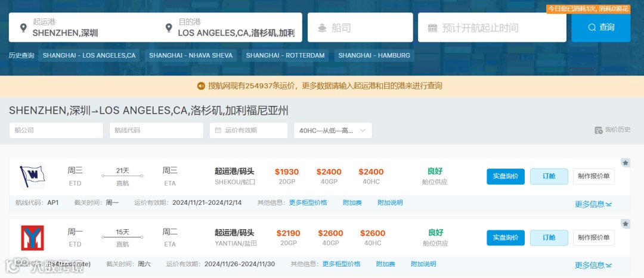This screenshot has width=644, height=278.
Task: Click validity dates 2024/11/21-2024/12/14
Action: 207,202
